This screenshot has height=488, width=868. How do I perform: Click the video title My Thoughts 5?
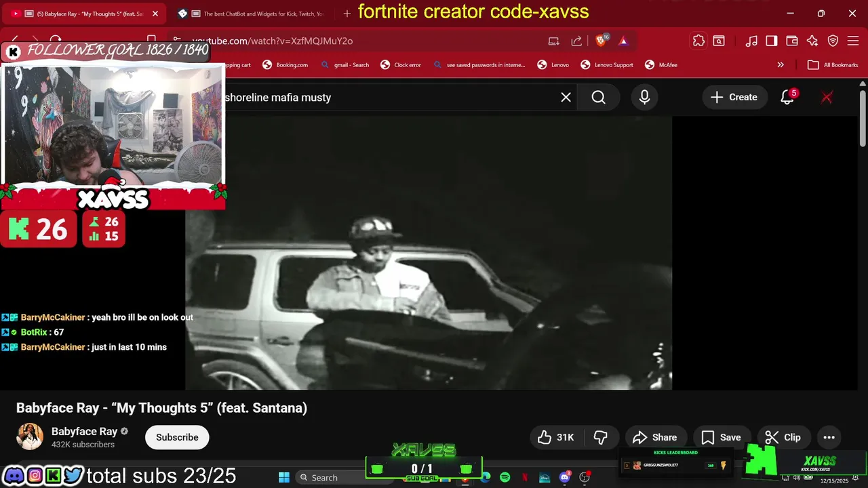click(x=161, y=408)
